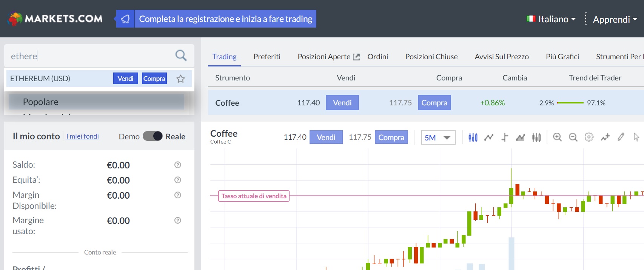Click the Compra column header
The height and width of the screenshot is (270, 644).
point(449,78)
